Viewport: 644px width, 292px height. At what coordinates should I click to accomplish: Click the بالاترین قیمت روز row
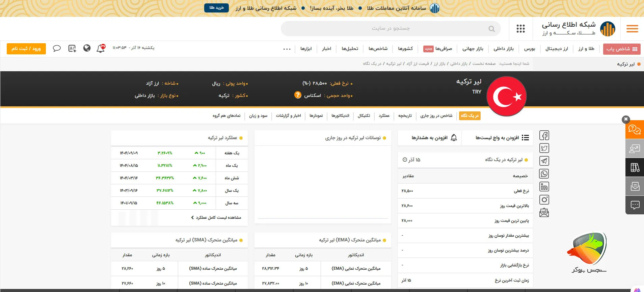(x=465, y=206)
